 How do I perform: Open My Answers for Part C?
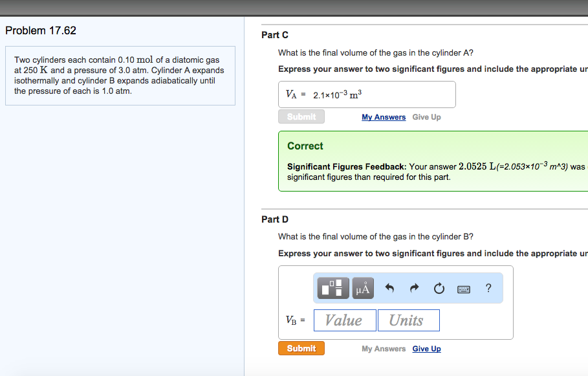[382, 117]
